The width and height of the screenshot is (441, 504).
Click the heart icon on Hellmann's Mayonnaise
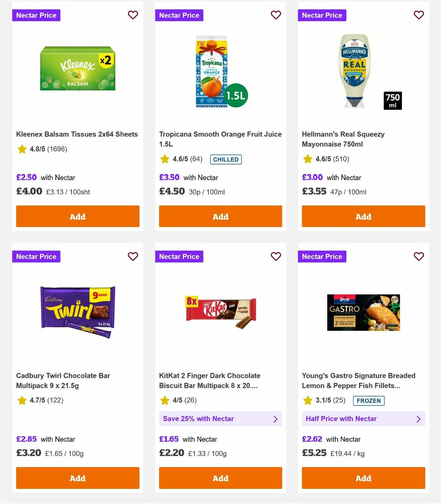point(418,15)
